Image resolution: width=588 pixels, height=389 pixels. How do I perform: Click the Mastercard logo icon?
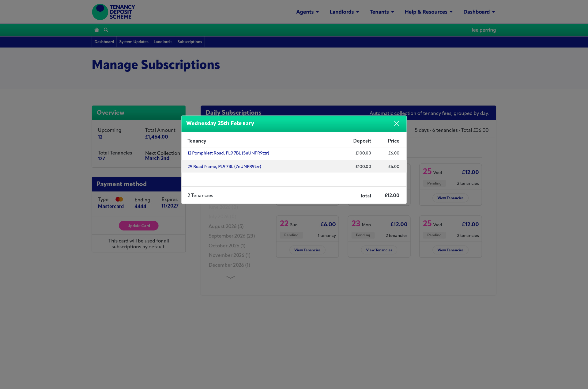119,199
